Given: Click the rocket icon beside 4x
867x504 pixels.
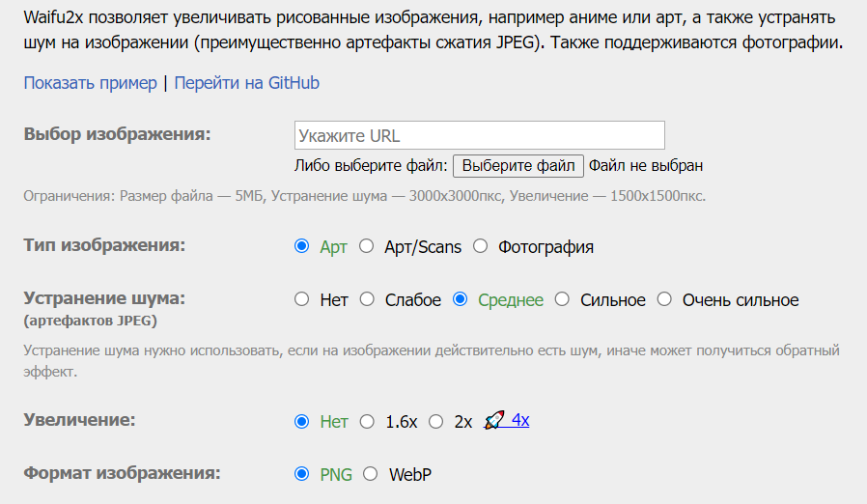Looking at the screenshot, I should [493, 420].
